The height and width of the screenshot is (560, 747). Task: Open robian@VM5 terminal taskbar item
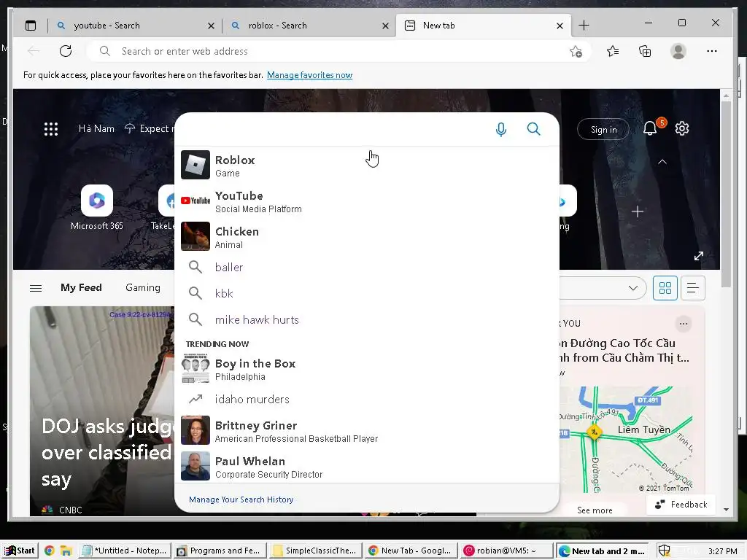(x=507, y=551)
